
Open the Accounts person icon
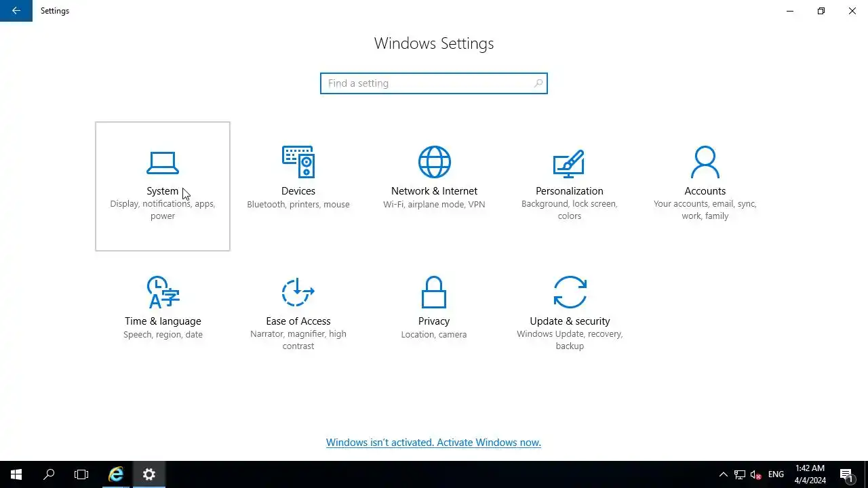point(705,162)
